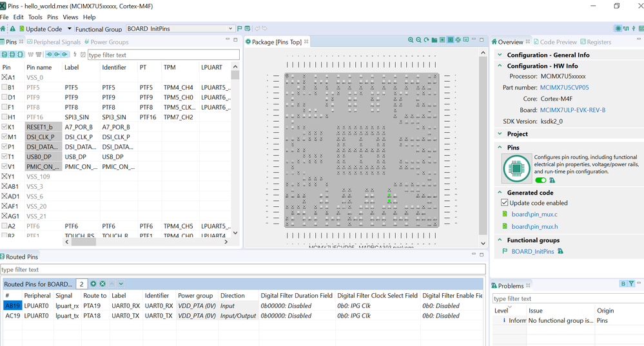Open the Tools menu
Image resolution: width=644 pixels, height=346 pixels.
pos(35,17)
